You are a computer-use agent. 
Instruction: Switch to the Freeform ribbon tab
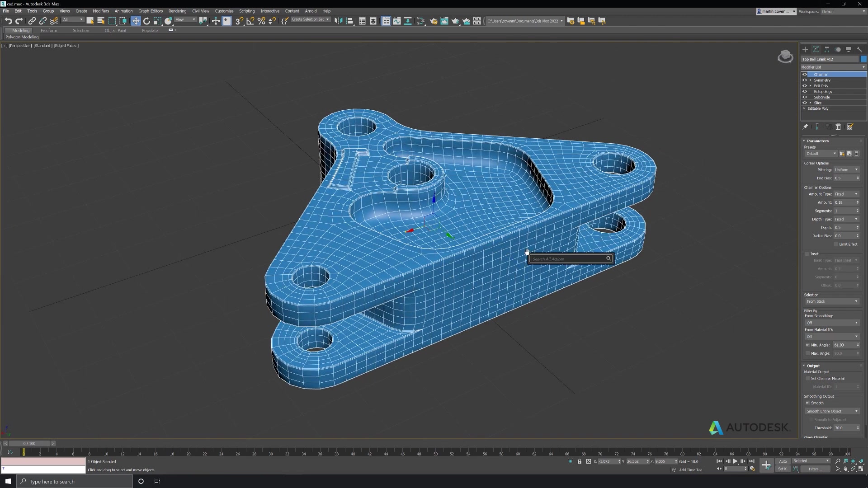tap(49, 30)
